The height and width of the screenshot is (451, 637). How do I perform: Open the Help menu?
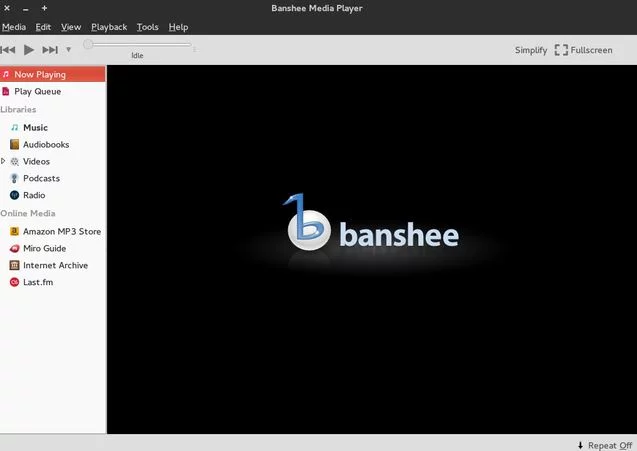(x=178, y=27)
